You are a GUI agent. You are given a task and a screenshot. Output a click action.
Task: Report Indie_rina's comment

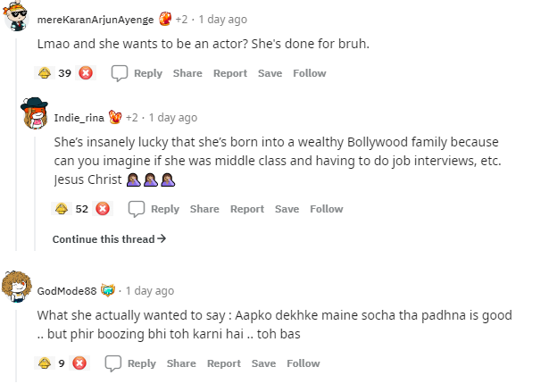point(247,209)
